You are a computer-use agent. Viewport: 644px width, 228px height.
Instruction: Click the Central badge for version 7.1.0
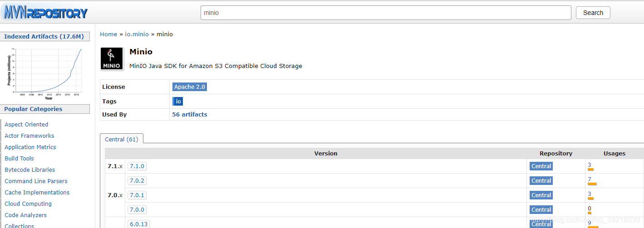pyautogui.click(x=541, y=166)
